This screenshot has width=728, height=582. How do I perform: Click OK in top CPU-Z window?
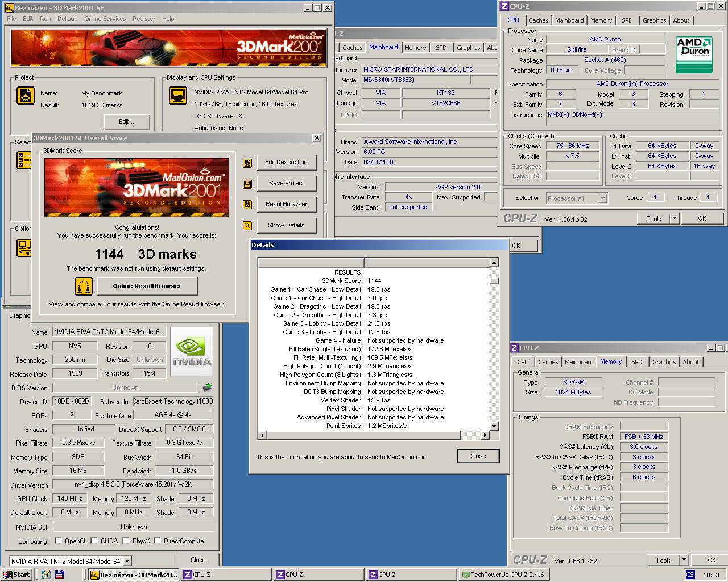702,218
